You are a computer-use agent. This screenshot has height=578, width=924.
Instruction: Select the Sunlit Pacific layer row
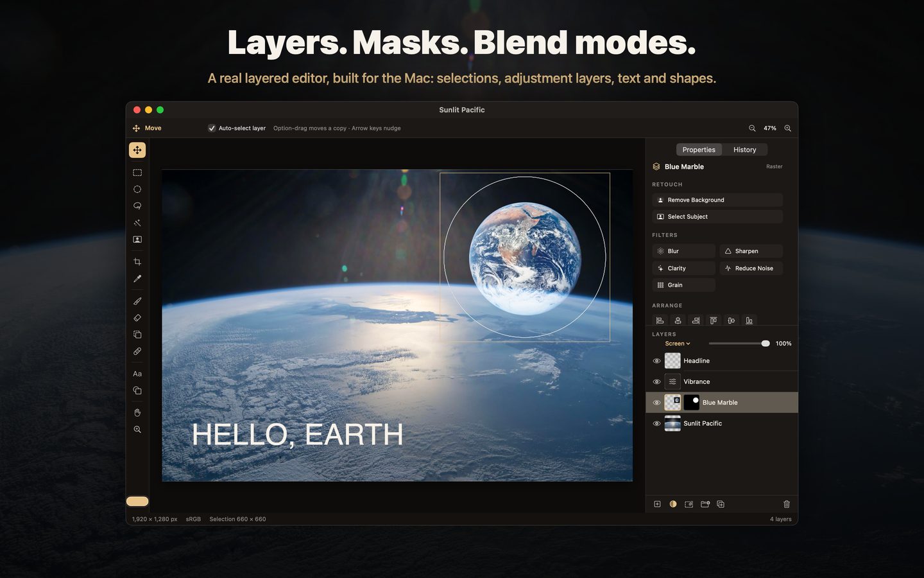(722, 423)
